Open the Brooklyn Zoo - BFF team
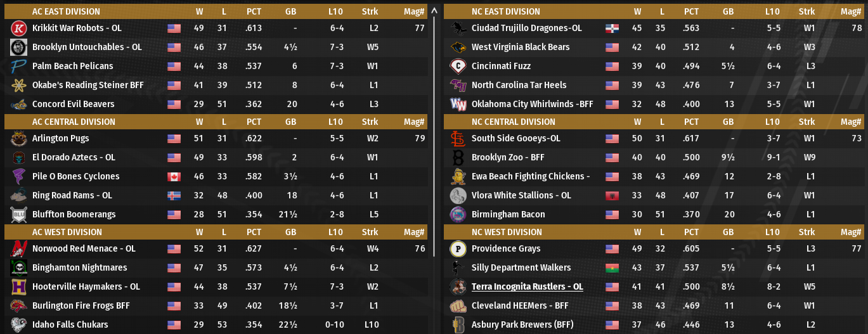 [x=508, y=157]
